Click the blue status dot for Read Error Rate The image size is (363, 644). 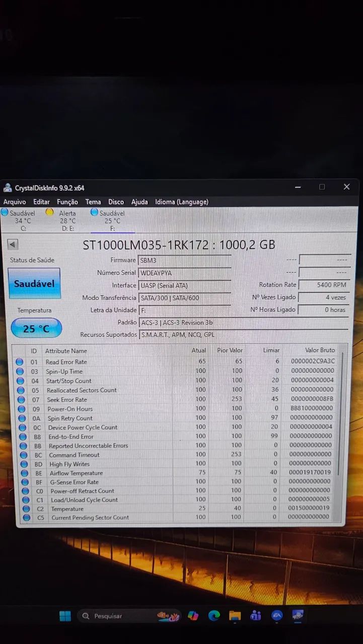[x=20, y=362]
